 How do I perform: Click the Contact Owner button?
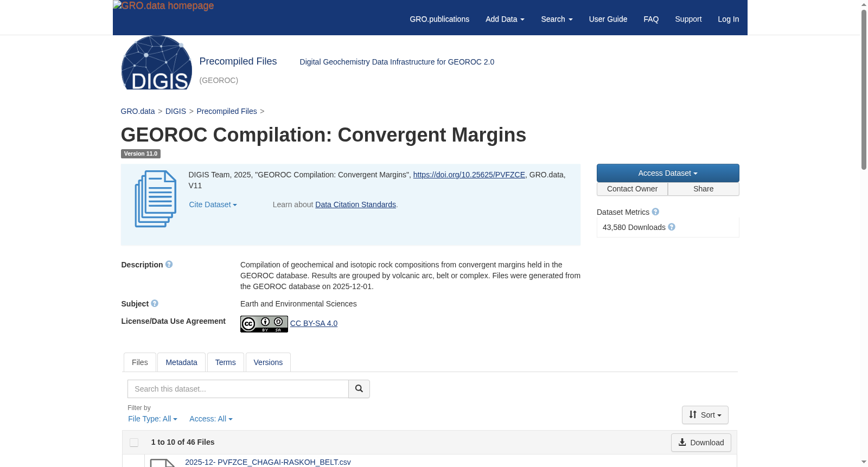[x=632, y=189]
